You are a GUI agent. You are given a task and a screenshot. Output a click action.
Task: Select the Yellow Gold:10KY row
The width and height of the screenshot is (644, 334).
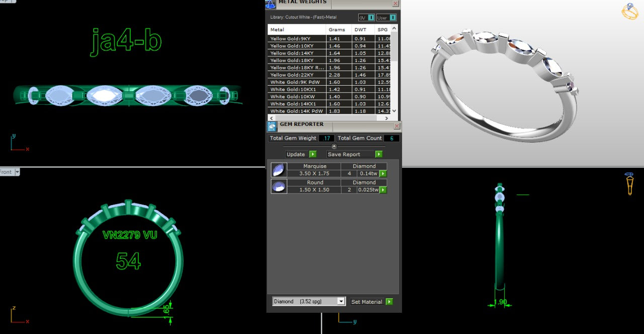pyautogui.click(x=330, y=46)
